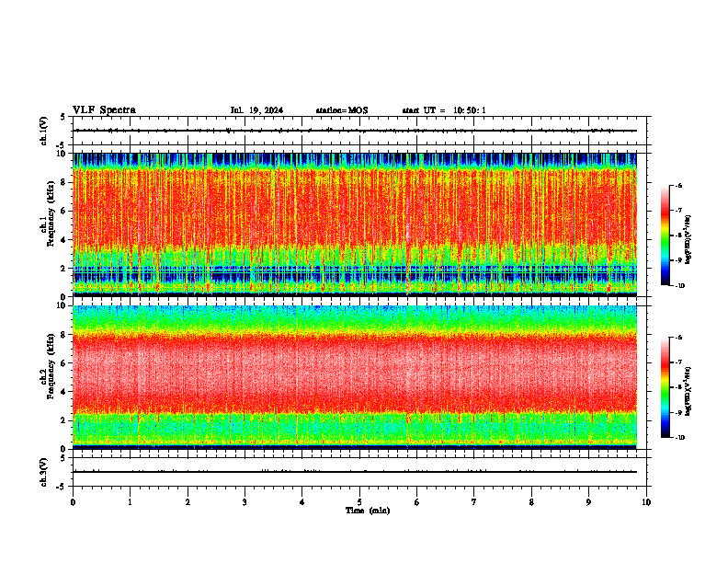The image size is (728, 563).
Task: Click the "Time (min)" x-axis label
Action: pos(368,511)
